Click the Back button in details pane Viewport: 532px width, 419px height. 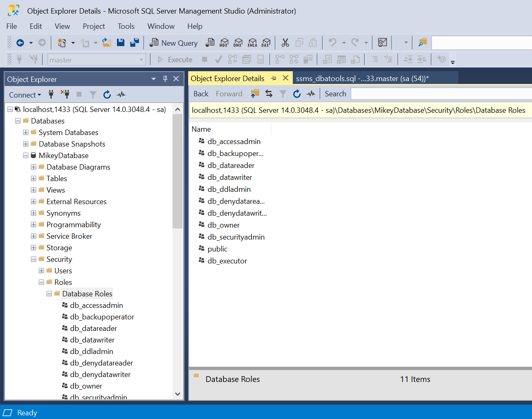[x=201, y=94]
